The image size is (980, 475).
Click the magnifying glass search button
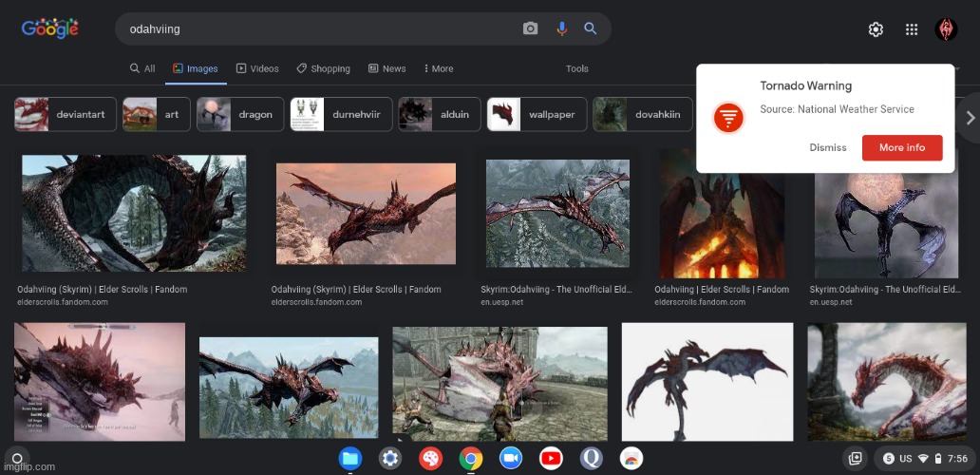click(590, 28)
